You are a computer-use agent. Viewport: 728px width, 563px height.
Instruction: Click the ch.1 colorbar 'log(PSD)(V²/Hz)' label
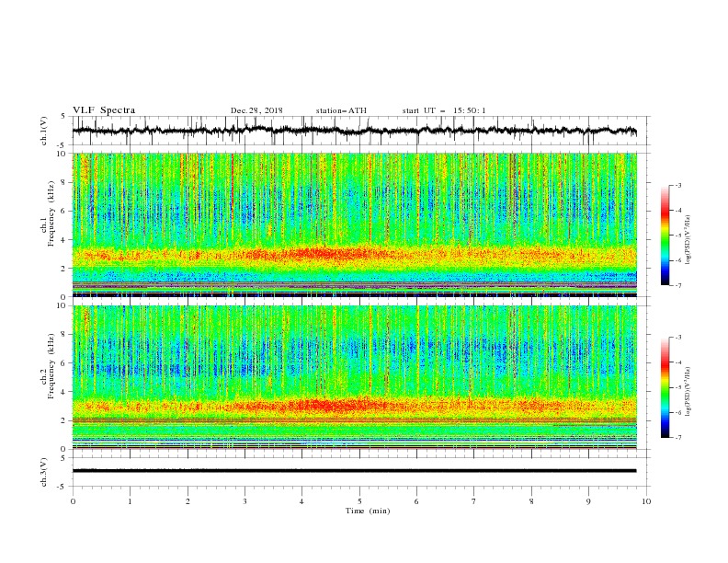[x=688, y=240]
